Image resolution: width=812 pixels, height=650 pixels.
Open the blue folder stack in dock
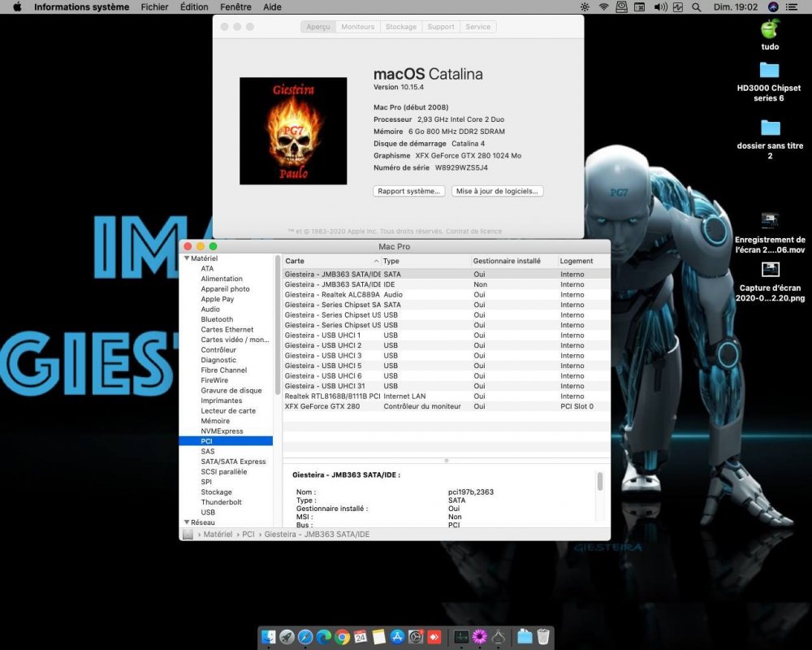pyautogui.click(x=525, y=636)
